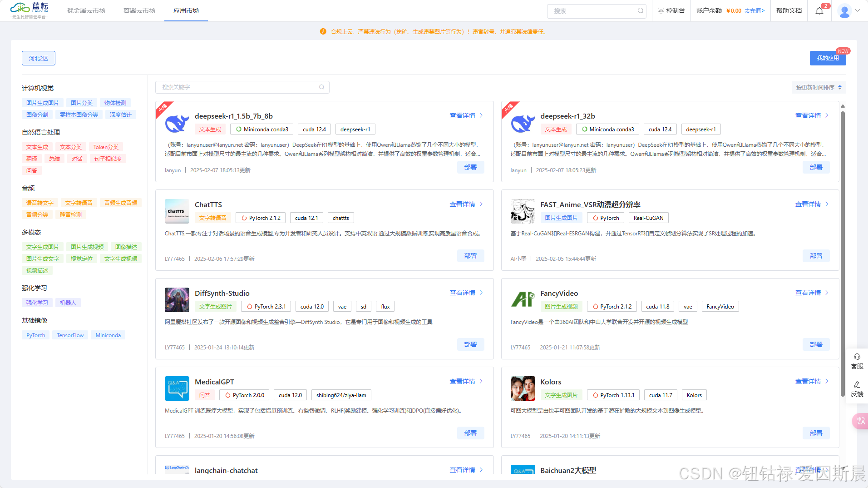Focus the top search box
This screenshot has height=488, width=868.
pyautogui.click(x=597, y=11)
